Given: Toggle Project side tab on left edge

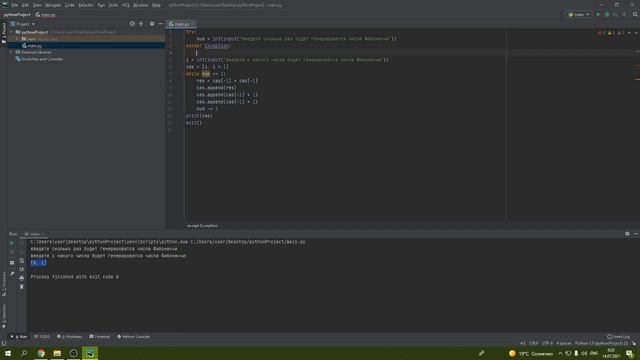Looking at the screenshot, I should [x=4, y=33].
